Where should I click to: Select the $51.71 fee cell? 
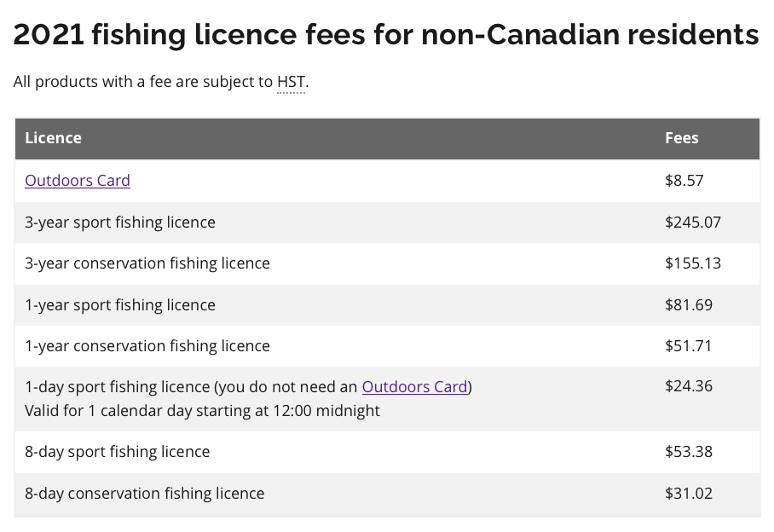689,346
